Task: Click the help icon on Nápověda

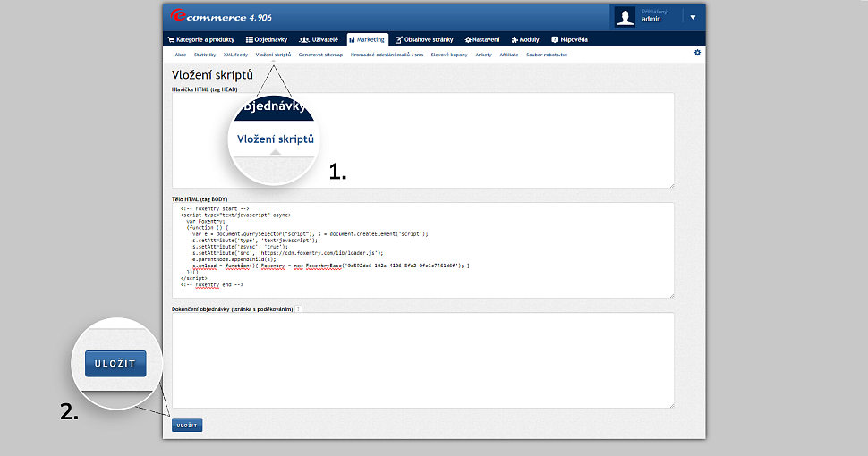Action: click(x=555, y=40)
